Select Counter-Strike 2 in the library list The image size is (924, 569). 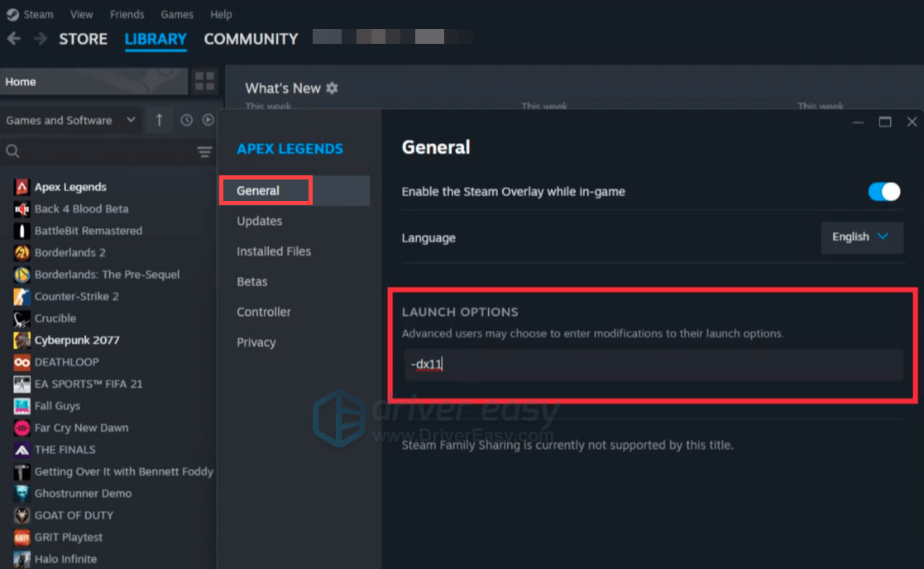(76, 296)
